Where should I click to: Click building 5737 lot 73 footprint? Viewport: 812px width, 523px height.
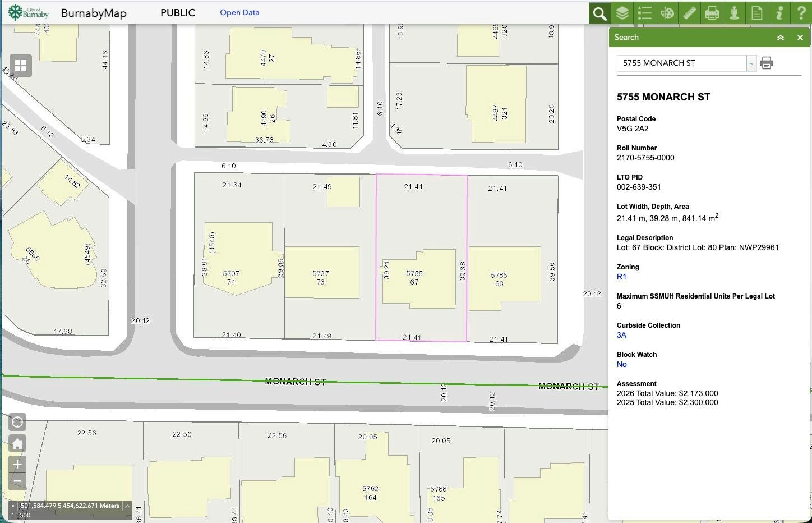click(322, 272)
